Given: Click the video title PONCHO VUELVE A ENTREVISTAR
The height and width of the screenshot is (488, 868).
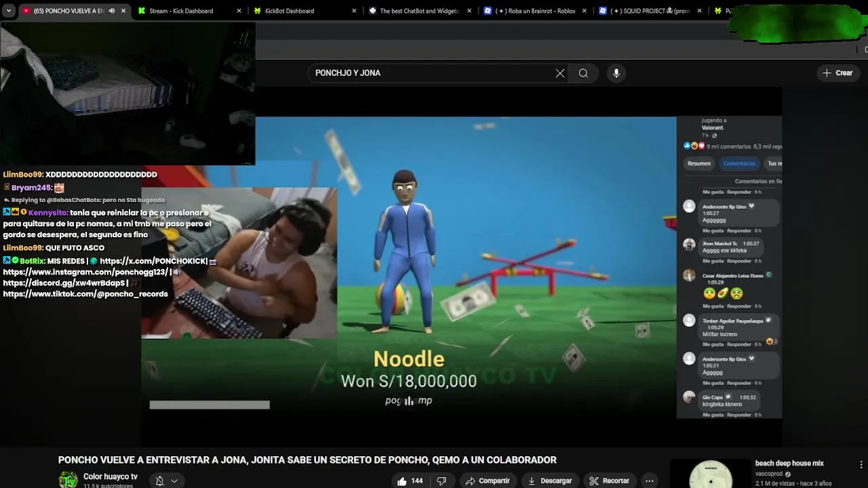Looking at the screenshot, I should click(x=307, y=460).
